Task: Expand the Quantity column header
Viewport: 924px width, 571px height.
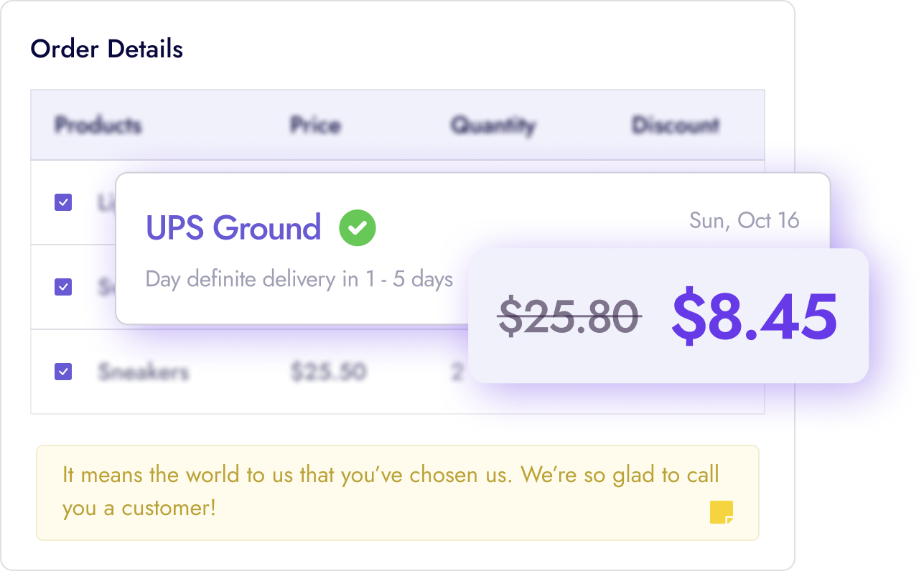Action: (x=493, y=125)
